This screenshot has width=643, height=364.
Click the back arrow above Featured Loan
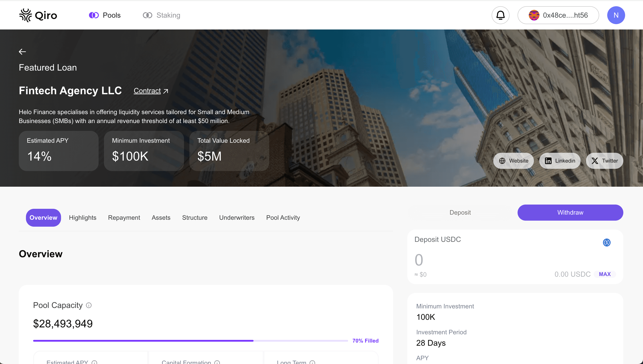pos(22,52)
